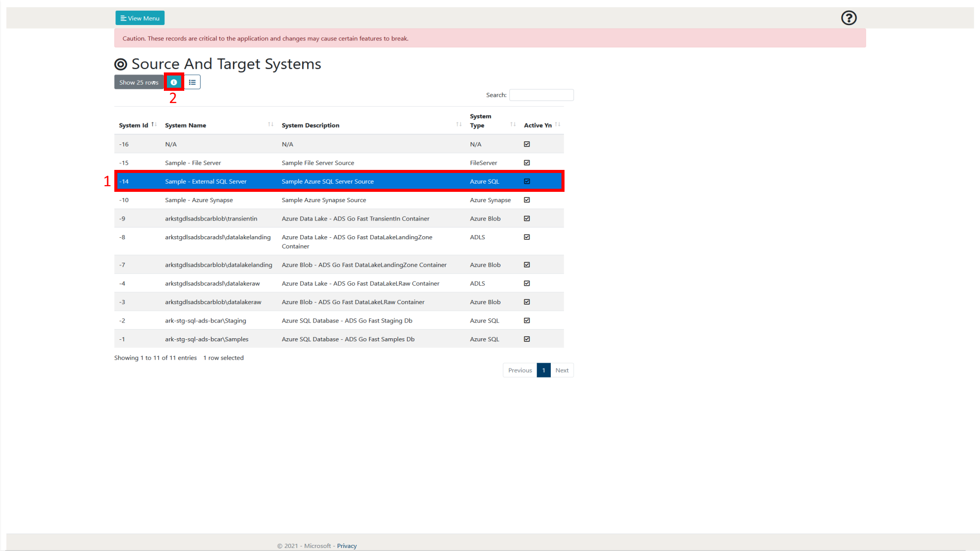980x551 pixels.
Task: Toggle Active checkbox for Sample - External SQL Server
Action: coord(527,181)
